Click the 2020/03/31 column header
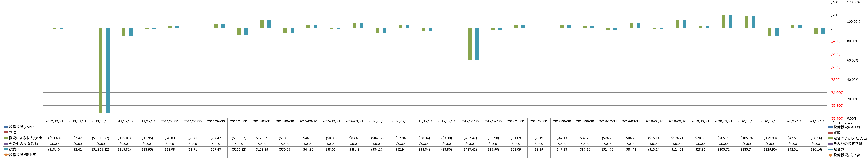 point(723,121)
